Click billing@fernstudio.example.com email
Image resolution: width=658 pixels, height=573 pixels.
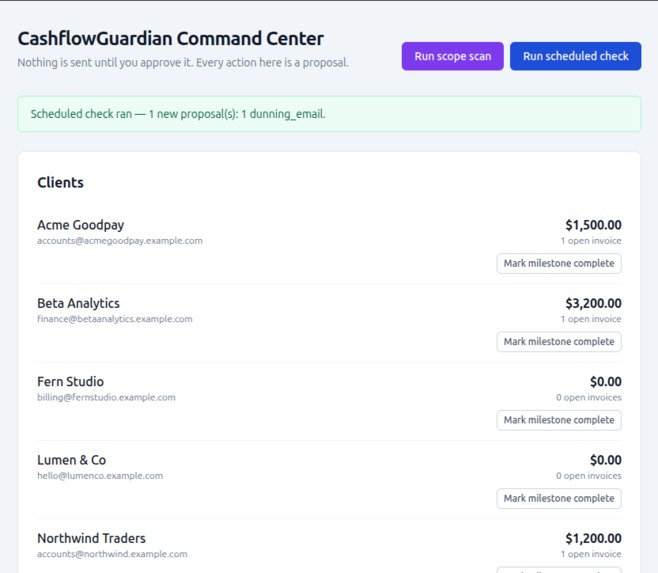click(107, 398)
